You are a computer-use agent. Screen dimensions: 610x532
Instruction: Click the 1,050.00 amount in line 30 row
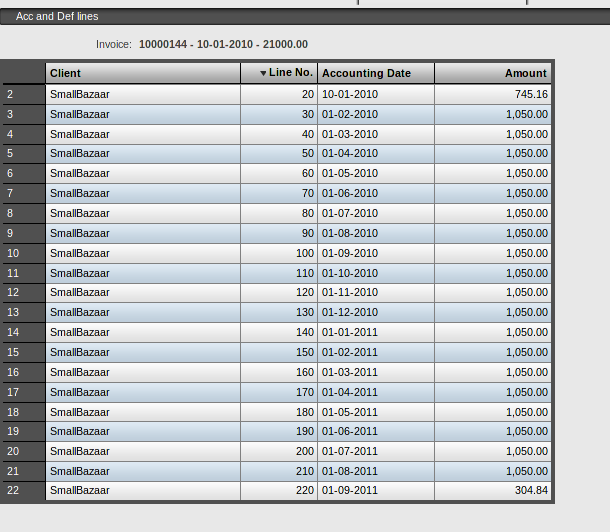(493, 114)
